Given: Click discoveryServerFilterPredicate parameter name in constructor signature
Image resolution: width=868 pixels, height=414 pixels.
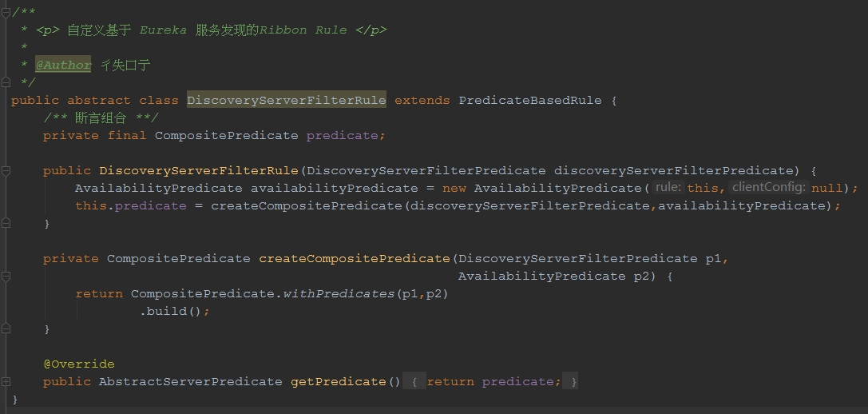Looking at the screenshot, I should [674, 171].
